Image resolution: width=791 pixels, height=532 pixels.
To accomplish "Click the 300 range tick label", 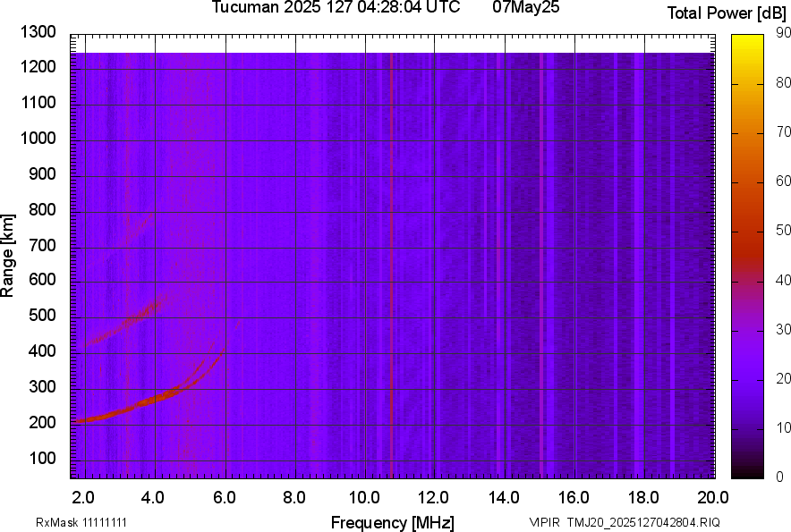I will tap(42, 387).
